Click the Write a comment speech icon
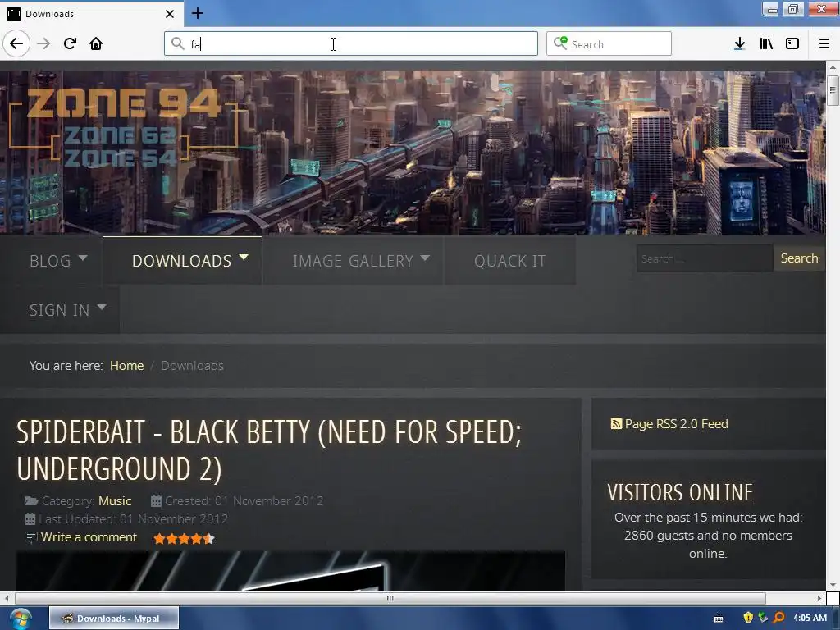 pos(31,537)
